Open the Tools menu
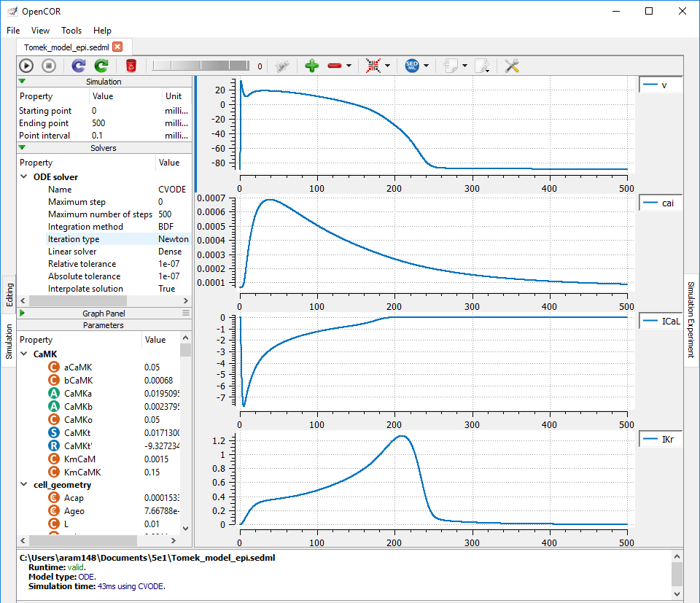700x603 pixels. coord(71,31)
